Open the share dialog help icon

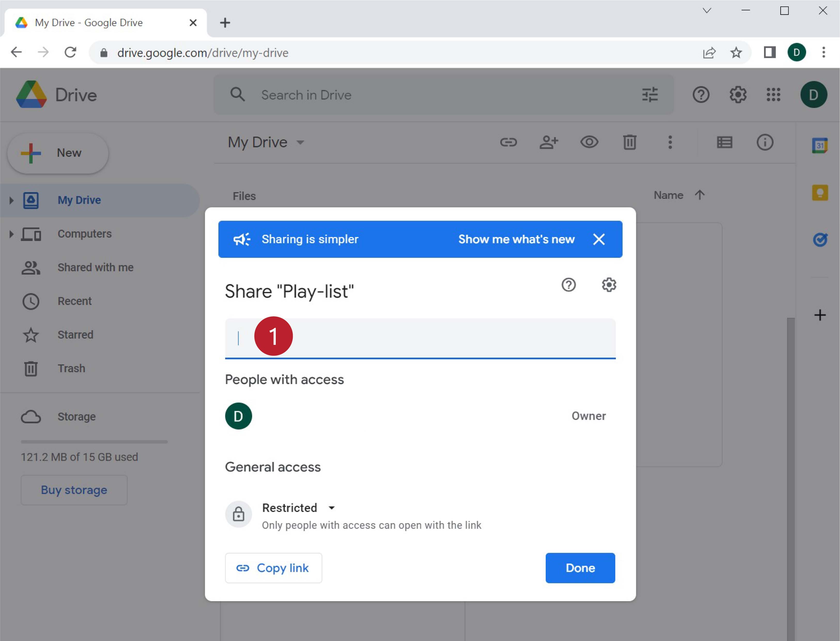pyautogui.click(x=568, y=285)
